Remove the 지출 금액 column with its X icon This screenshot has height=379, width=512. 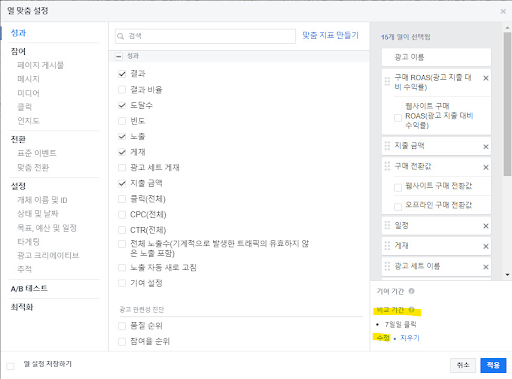[486, 147]
